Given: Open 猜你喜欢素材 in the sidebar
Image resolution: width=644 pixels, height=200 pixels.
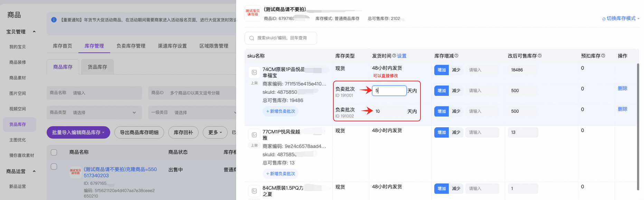Looking at the screenshot, I should [22, 156].
